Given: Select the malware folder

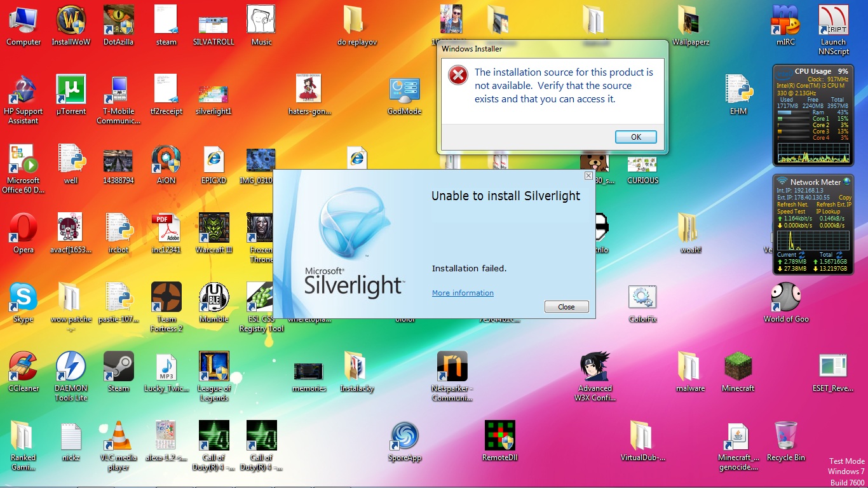Looking at the screenshot, I should [691, 372].
